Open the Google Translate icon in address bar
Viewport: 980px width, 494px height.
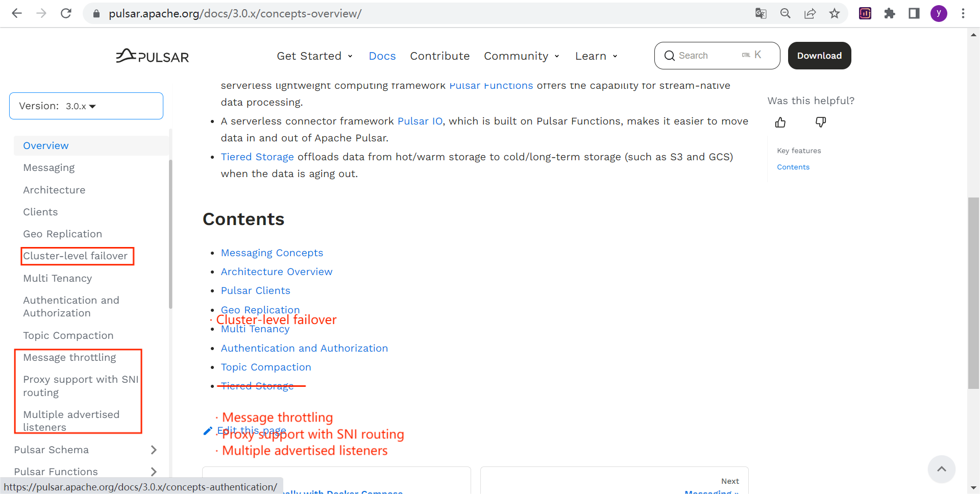[x=761, y=13]
